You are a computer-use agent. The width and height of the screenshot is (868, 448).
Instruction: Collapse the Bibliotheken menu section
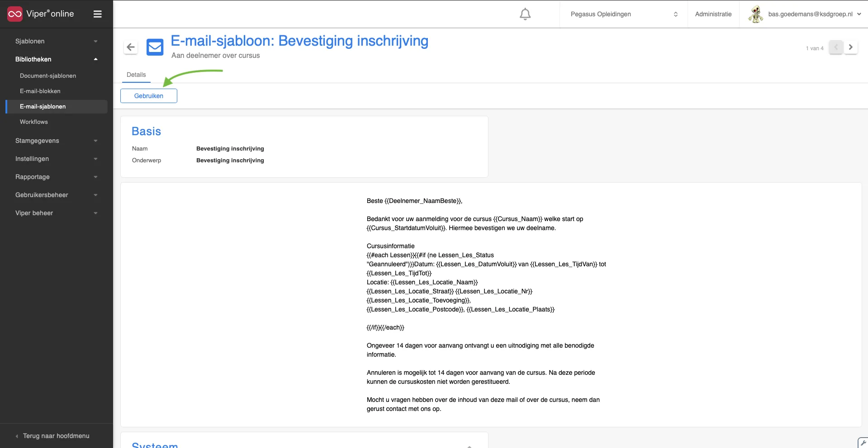pyautogui.click(x=56, y=59)
